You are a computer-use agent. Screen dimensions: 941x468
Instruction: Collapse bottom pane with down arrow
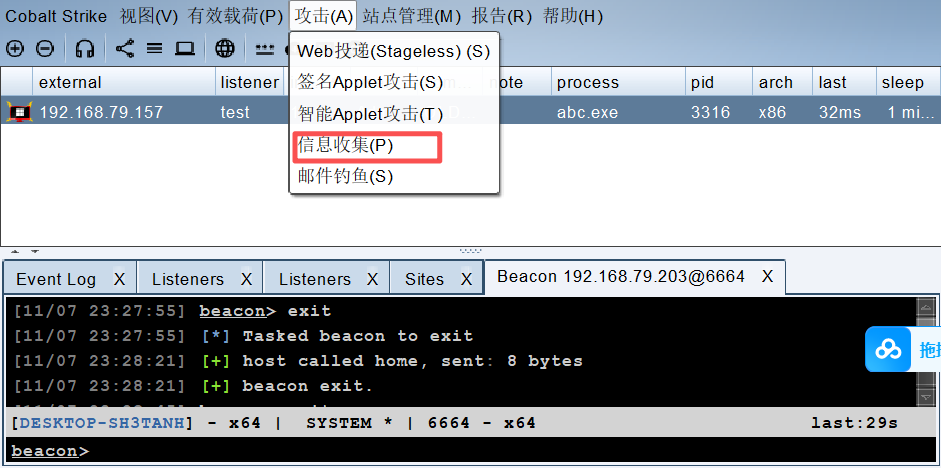(35, 251)
